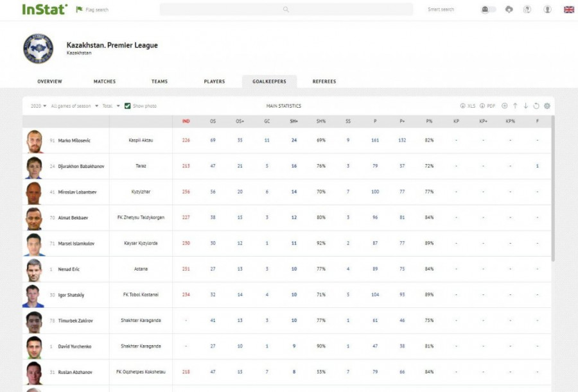Open table settings gear
Screen dimensions: 578x392
[547, 106]
